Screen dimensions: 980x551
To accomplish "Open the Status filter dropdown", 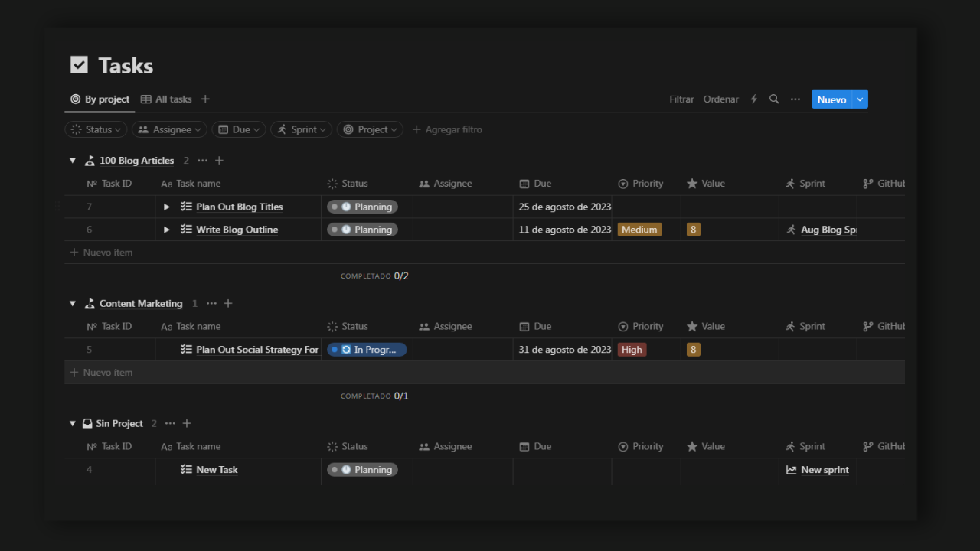I will pyautogui.click(x=96, y=129).
